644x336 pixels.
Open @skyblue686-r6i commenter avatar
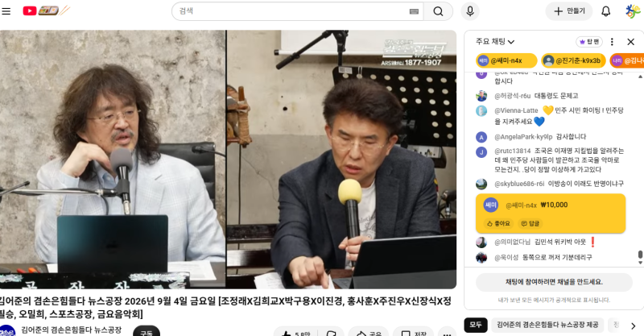tap(481, 184)
